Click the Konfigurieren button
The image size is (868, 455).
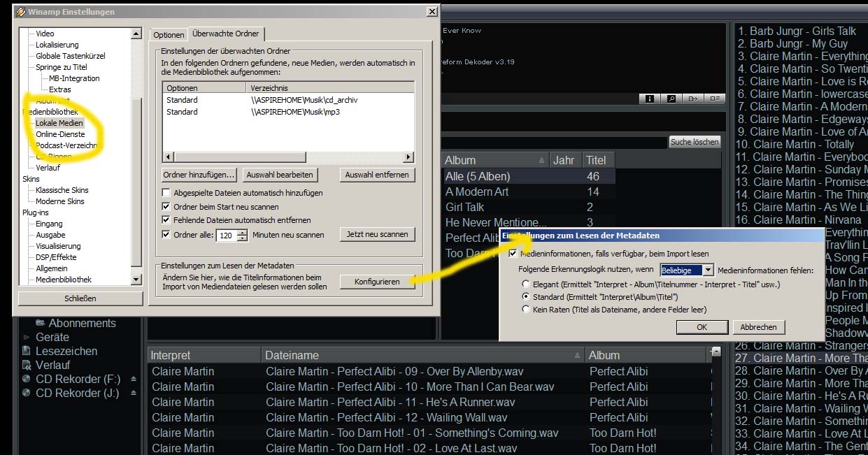377,282
